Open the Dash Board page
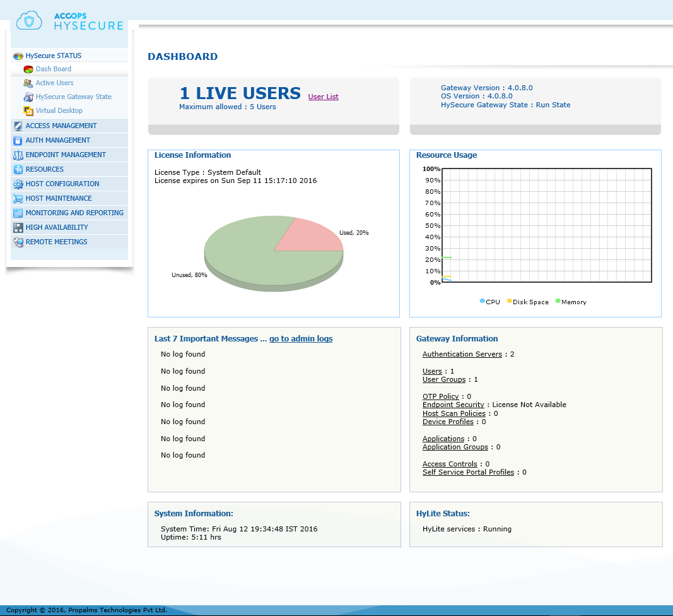The image size is (673, 616). (53, 69)
